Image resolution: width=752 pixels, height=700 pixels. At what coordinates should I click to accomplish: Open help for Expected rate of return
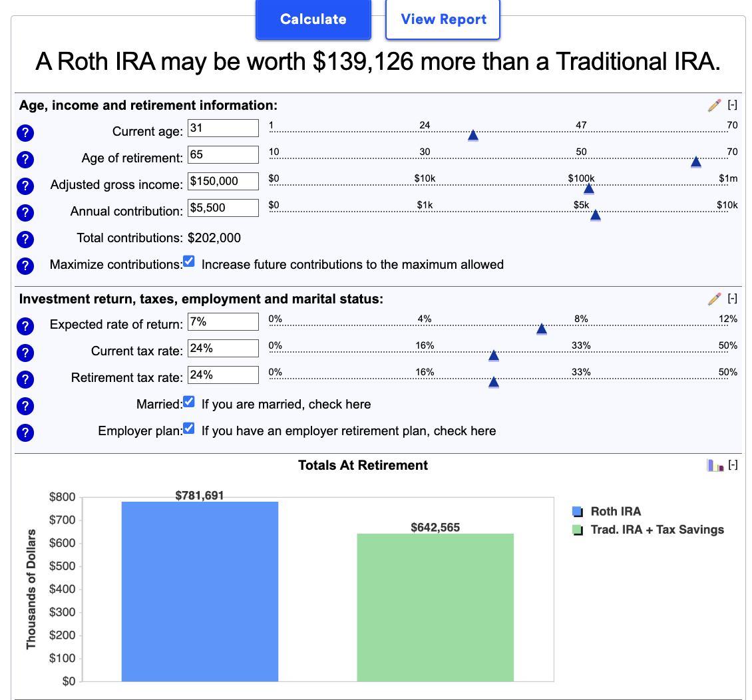(25, 326)
